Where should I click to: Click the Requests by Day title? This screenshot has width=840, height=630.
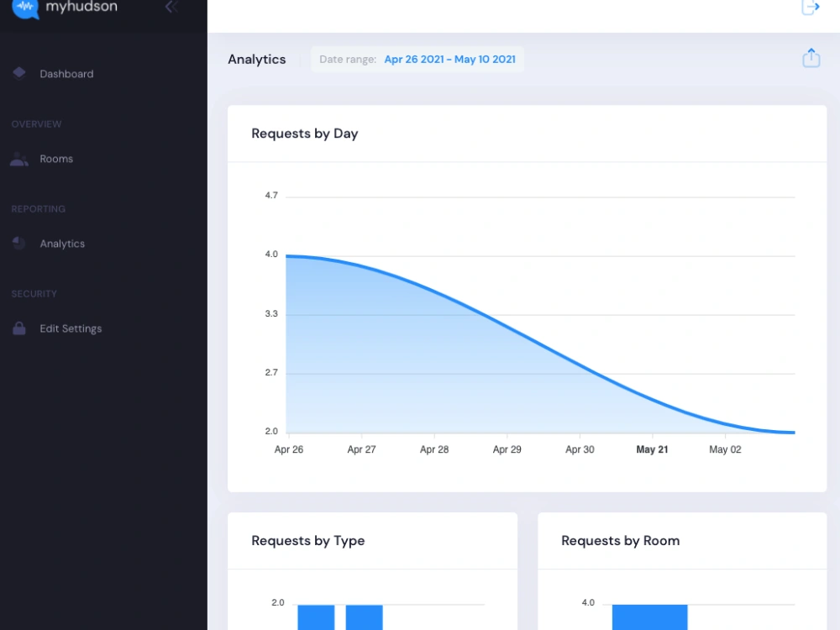(x=304, y=134)
